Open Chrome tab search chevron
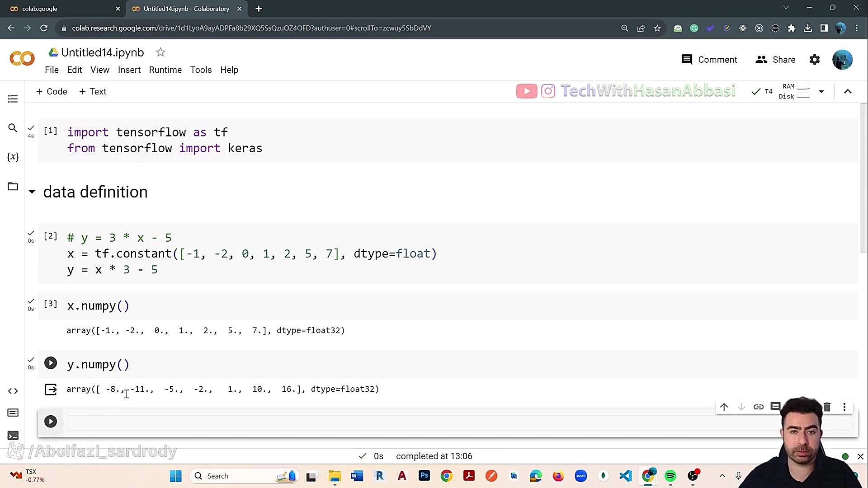Viewport: 868px width, 488px height. click(x=786, y=8)
